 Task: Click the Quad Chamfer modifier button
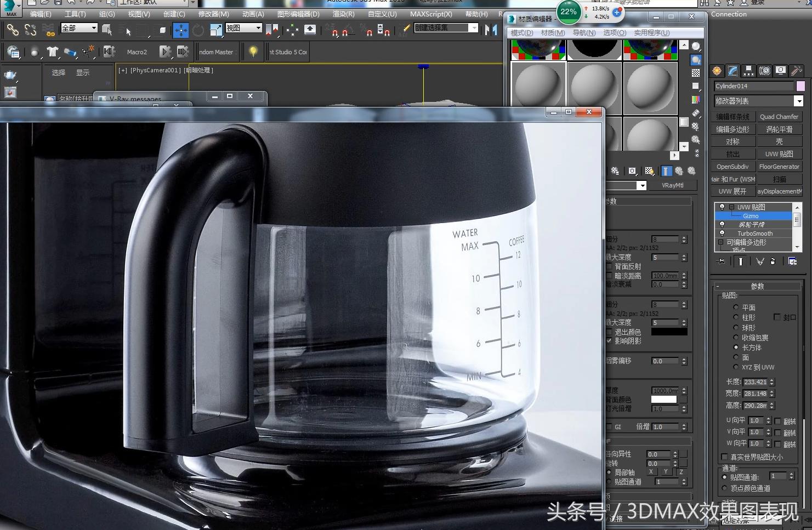pyautogui.click(x=779, y=117)
